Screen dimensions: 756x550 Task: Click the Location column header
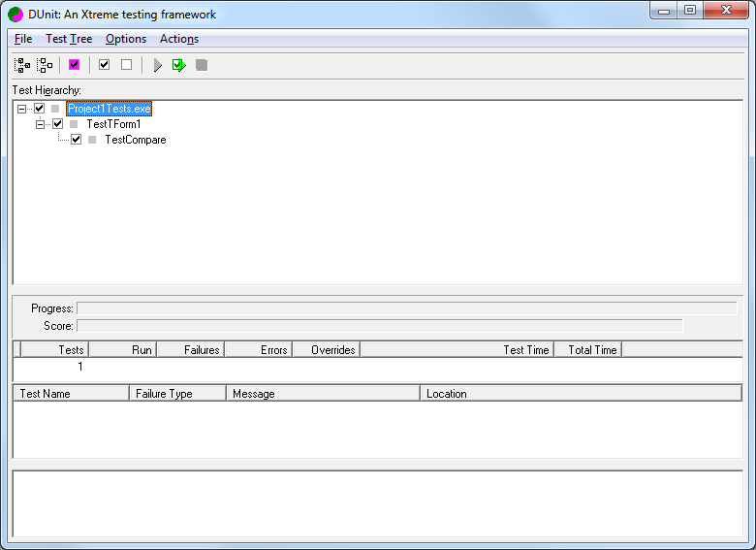pos(581,394)
